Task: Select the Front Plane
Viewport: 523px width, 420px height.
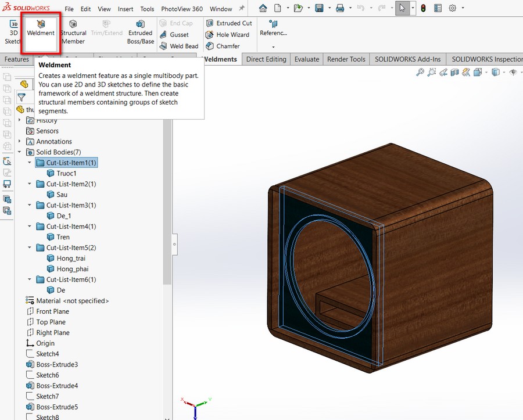Action: (x=48, y=311)
